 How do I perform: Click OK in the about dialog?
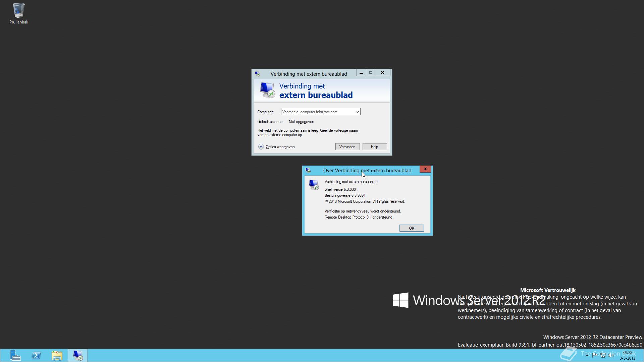pyautogui.click(x=412, y=228)
